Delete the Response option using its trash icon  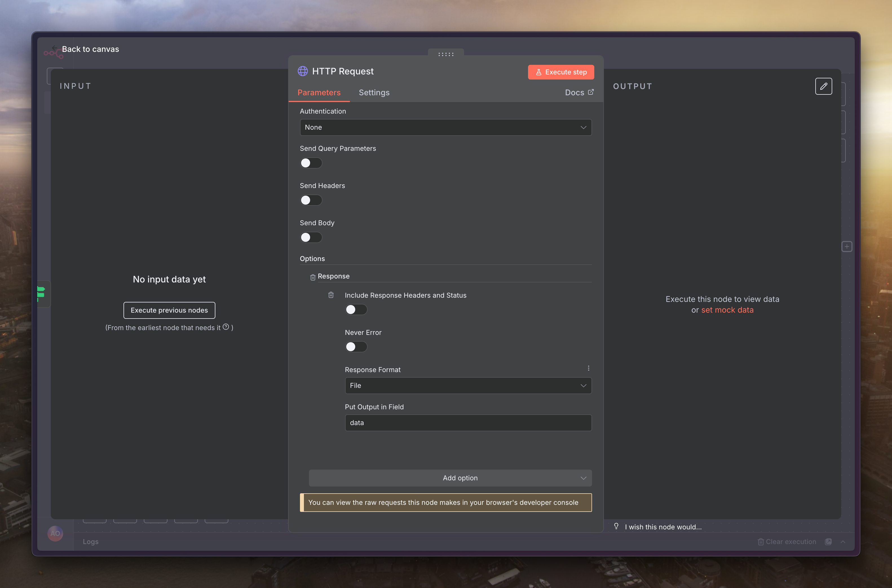313,277
